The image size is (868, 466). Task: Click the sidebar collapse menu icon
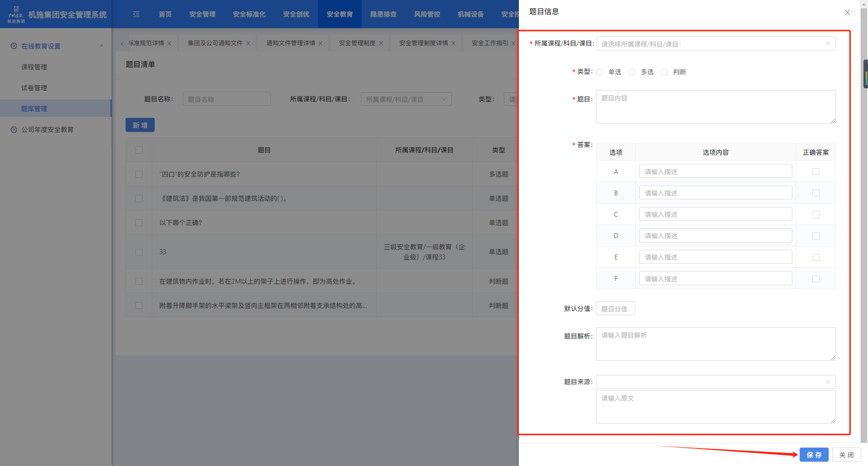(x=136, y=15)
